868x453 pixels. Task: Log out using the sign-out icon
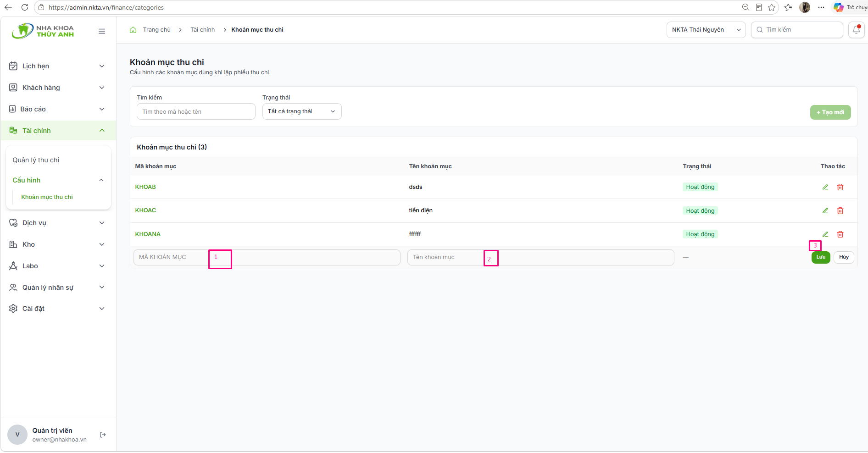[103, 435]
